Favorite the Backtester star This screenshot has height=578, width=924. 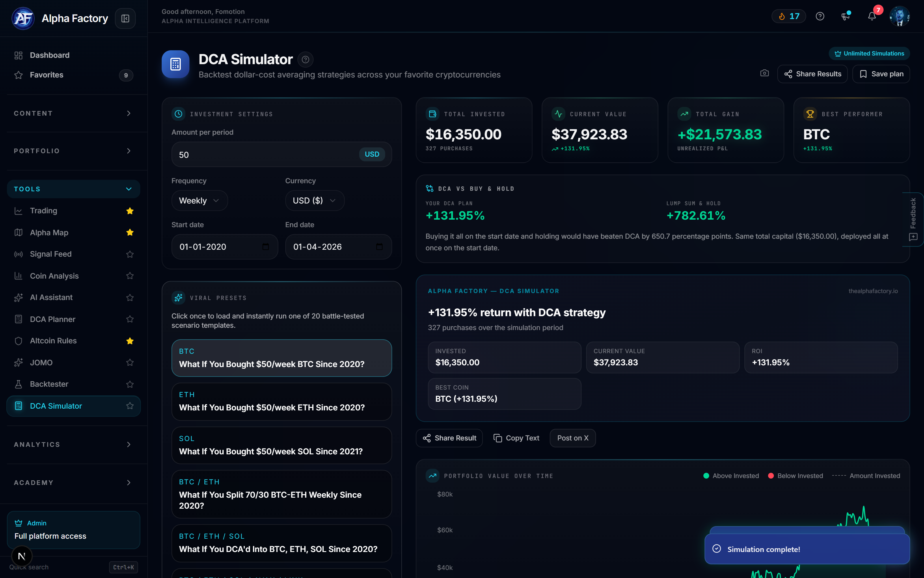(130, 384)
